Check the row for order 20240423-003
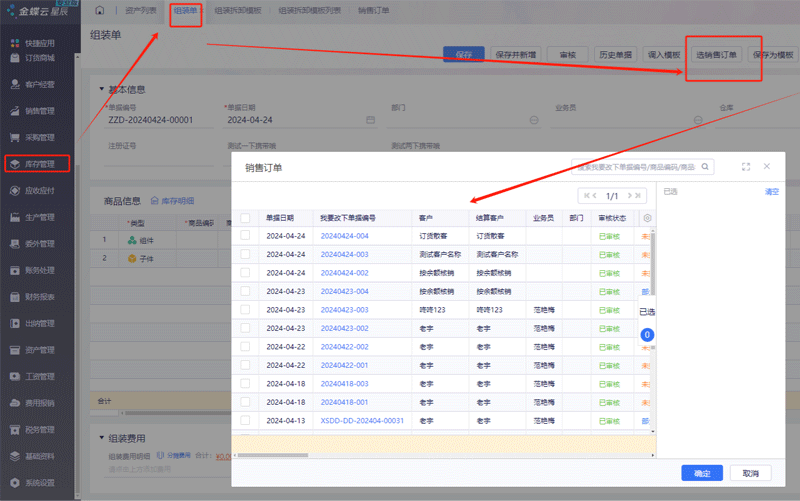 (245, 310)
